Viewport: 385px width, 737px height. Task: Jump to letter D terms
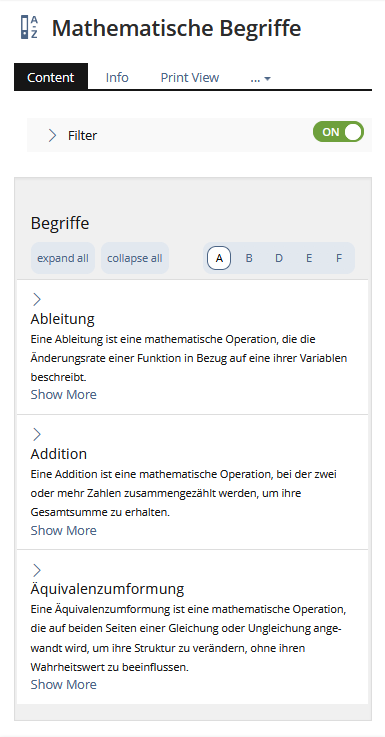[x=279, y=258]
